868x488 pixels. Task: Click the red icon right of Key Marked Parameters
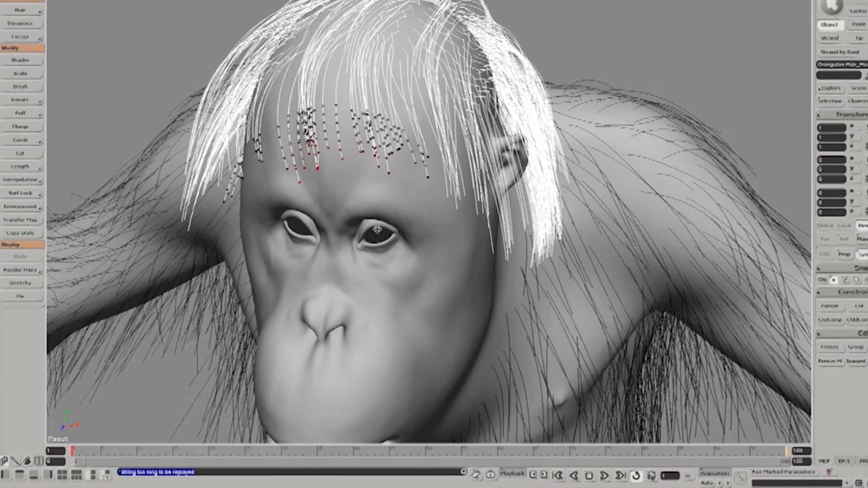(829, 472)
